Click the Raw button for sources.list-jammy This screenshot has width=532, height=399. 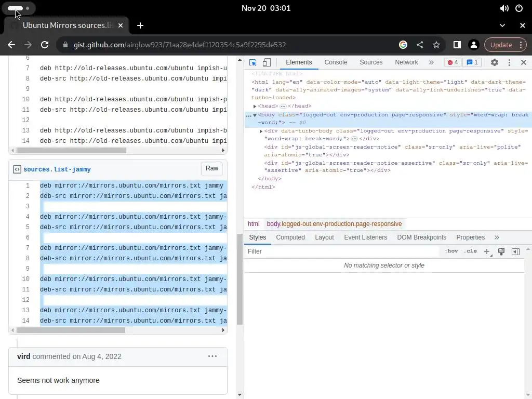[x=212, y=169]
